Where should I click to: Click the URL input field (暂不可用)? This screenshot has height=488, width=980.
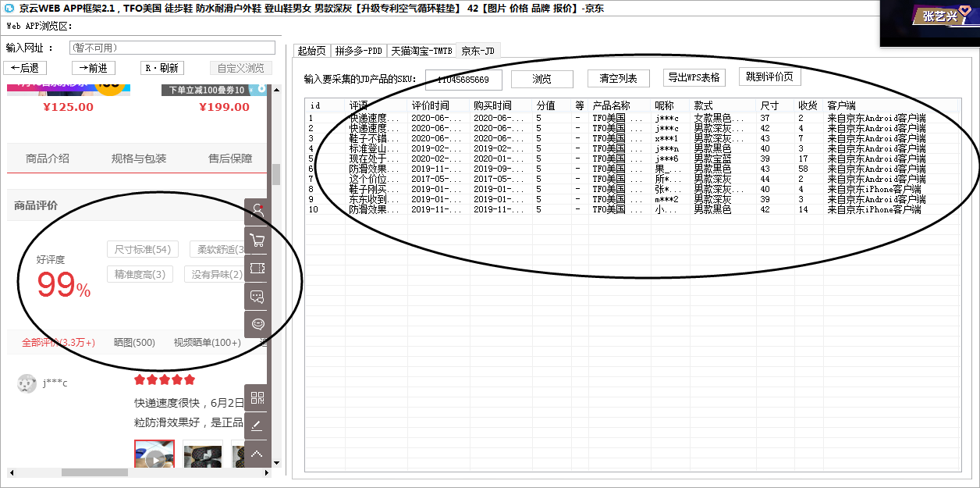click(171, 48)
